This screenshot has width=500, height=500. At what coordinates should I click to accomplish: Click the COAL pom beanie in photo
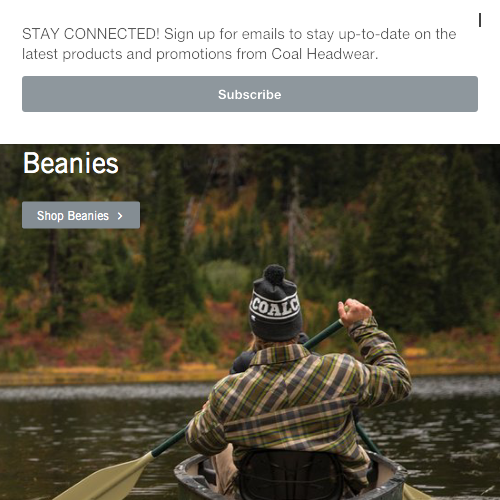[275, 303]
